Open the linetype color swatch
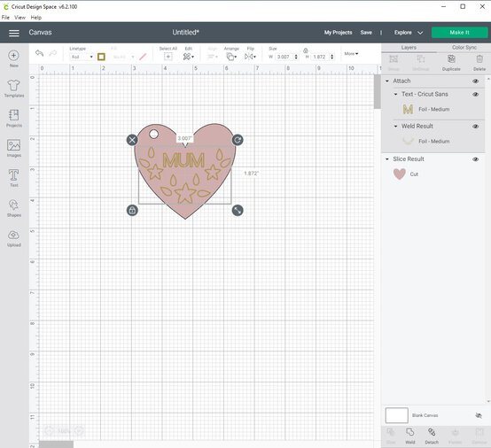 coord(101,57)
